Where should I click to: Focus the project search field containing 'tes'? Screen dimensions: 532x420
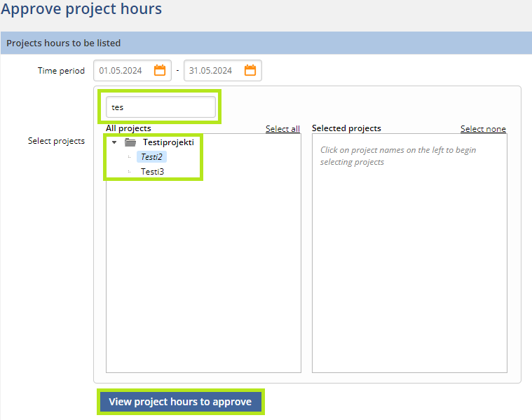[x=161, y=107]
